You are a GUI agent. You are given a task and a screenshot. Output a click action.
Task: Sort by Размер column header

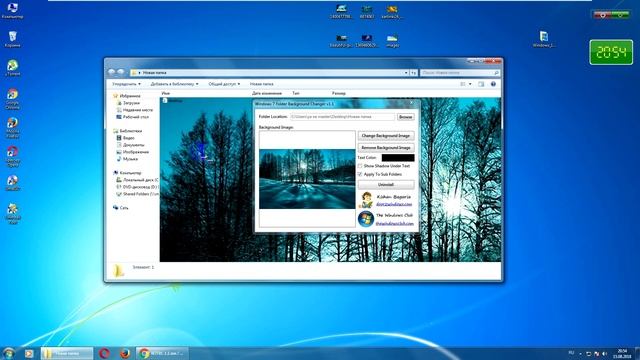pyautogui.click(x=339, y=93)
